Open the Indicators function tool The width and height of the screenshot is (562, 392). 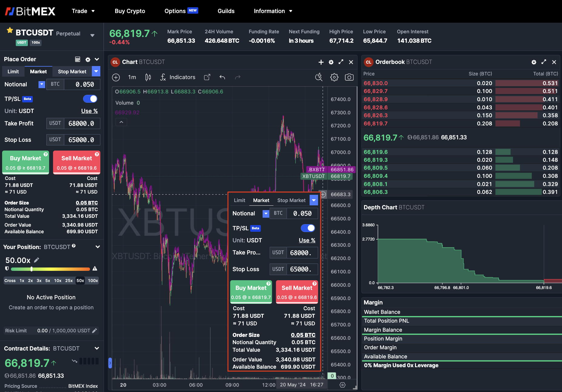coord(177,77)
